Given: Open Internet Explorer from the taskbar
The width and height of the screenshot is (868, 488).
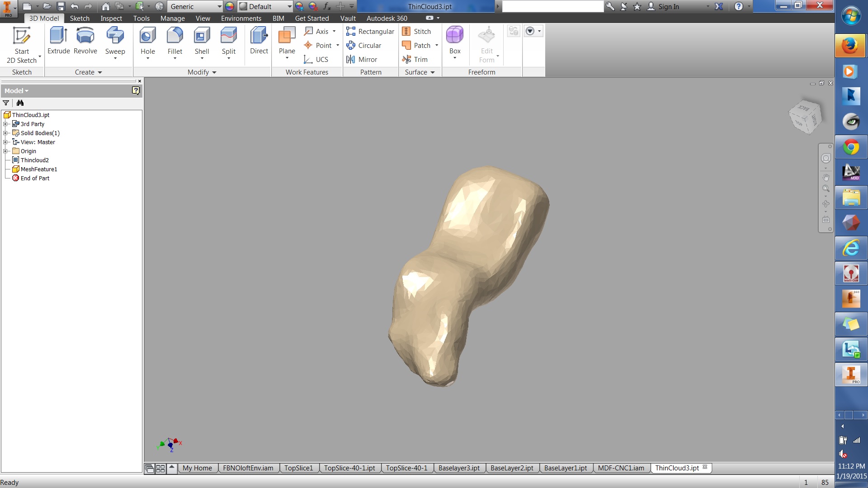Looking at the screenshot, I should (x=850, y=248).
